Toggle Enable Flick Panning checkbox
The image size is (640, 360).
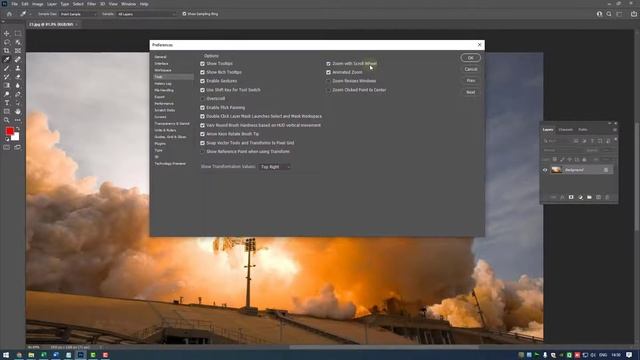coord(202,108)
